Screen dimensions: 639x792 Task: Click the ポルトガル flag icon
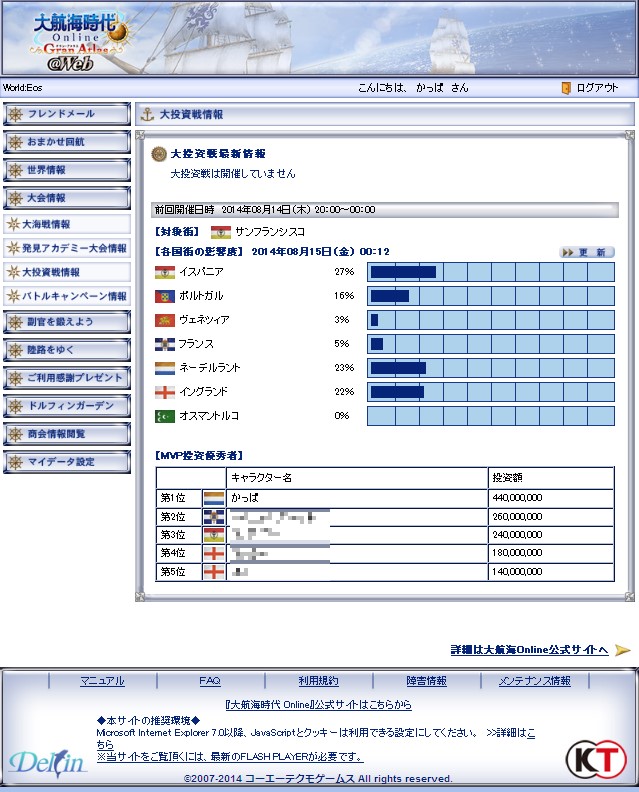coord(165,296)
